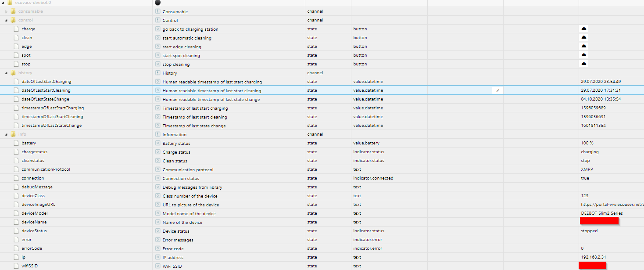Expand the consumable channel
644x270 pixels.
(x=7, y=11)
